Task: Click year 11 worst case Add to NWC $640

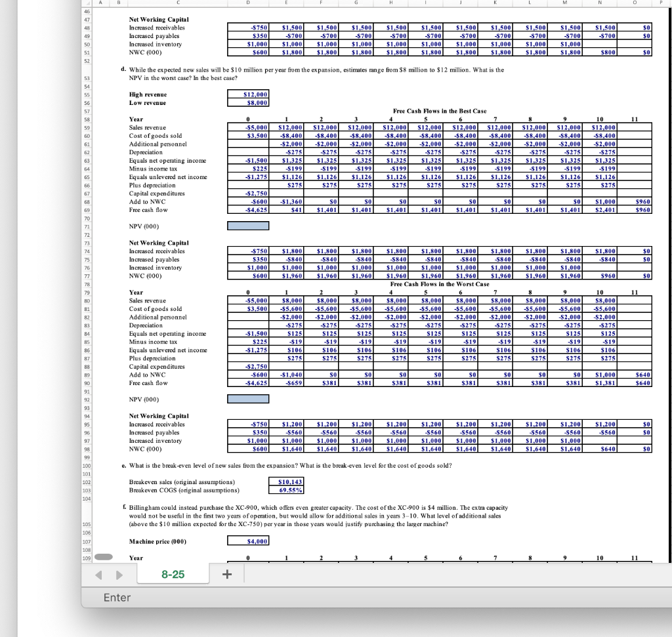Action: (635, 375)
